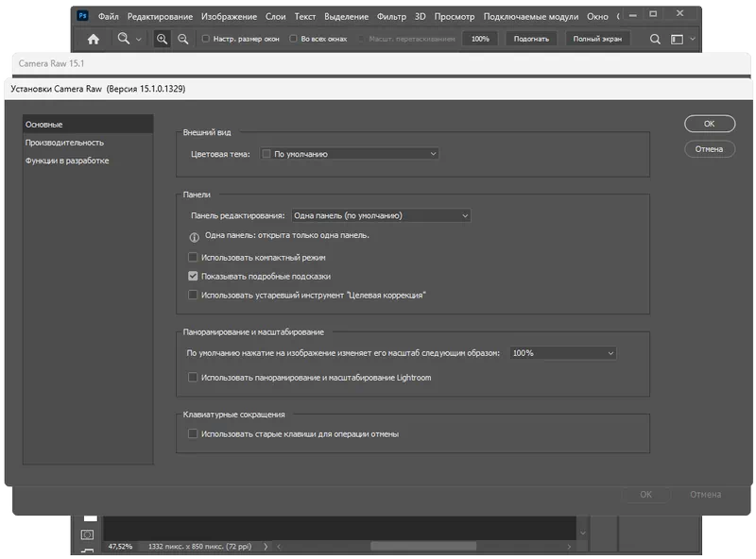The image size is (756, 559).
Task: Click the Подогнать button
Action: click(x=531, y=39)
